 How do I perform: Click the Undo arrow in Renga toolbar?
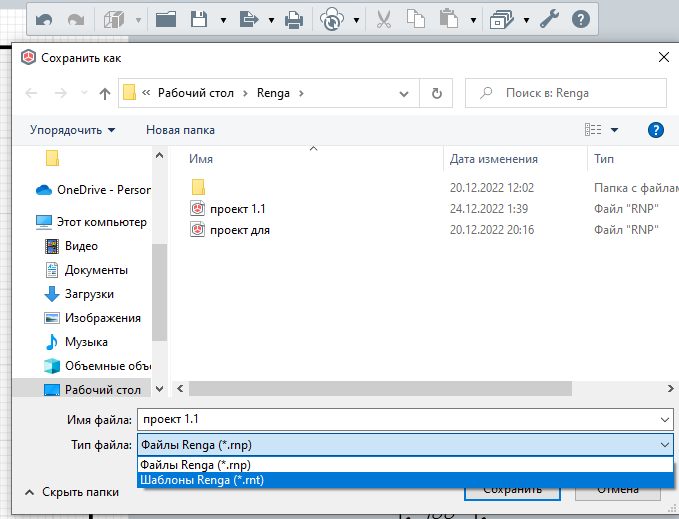(44, 19)
